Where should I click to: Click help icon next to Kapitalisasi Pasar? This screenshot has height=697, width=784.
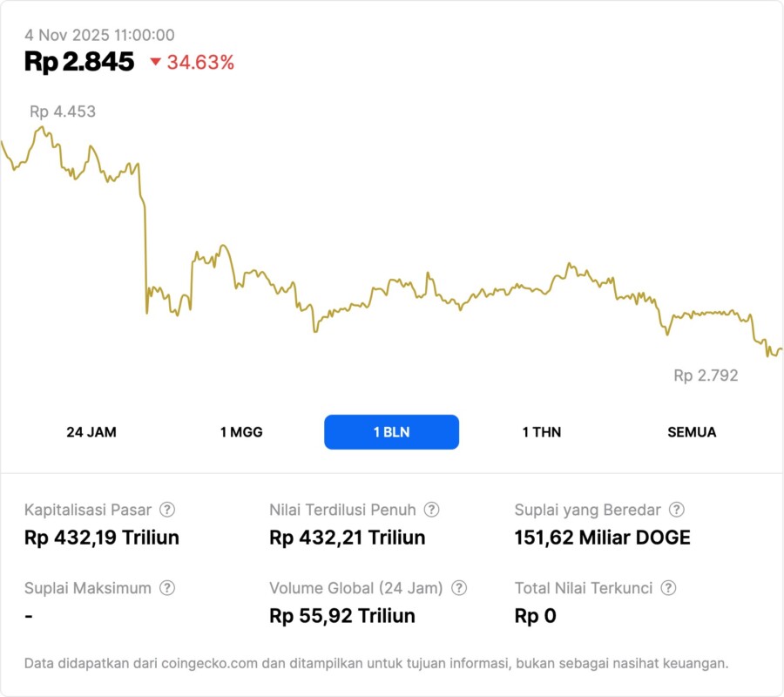click(x=167, y=510)
